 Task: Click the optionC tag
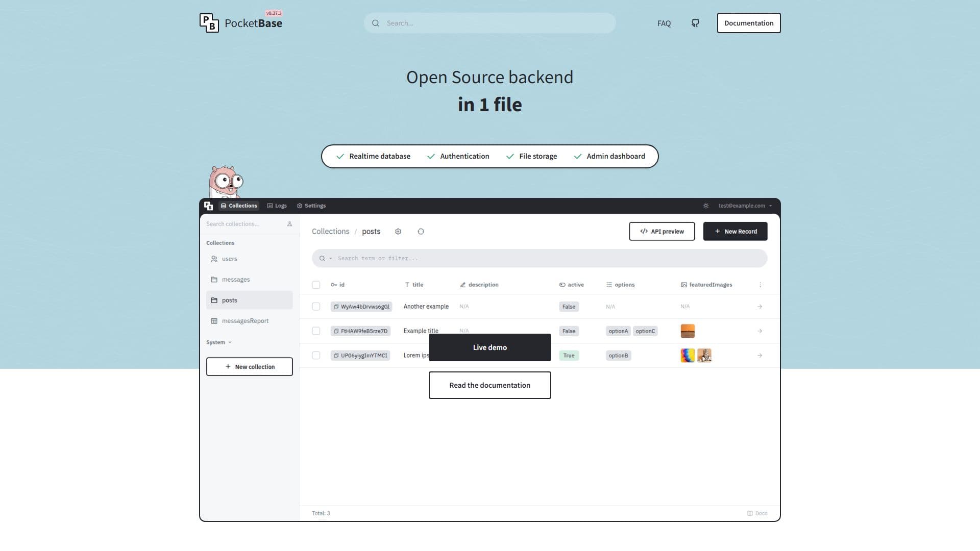pos(645,331)
